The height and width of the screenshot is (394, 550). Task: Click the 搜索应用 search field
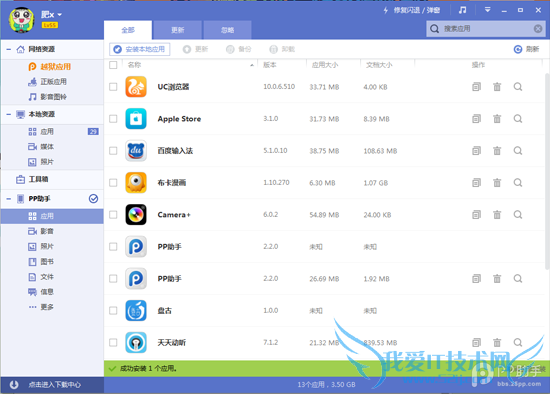coord(486,29)
